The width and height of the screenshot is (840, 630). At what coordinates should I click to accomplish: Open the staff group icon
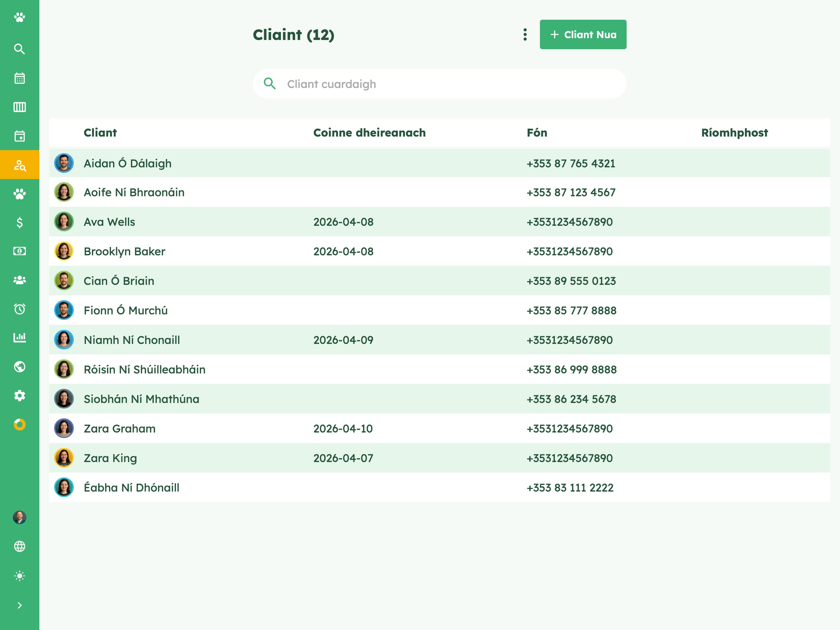19,280
